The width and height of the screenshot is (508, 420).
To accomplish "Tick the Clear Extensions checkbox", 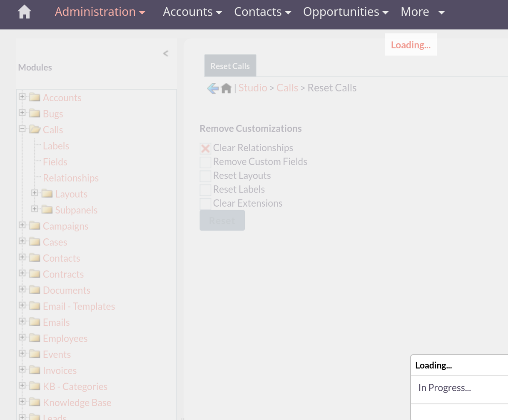I will 205,204.
